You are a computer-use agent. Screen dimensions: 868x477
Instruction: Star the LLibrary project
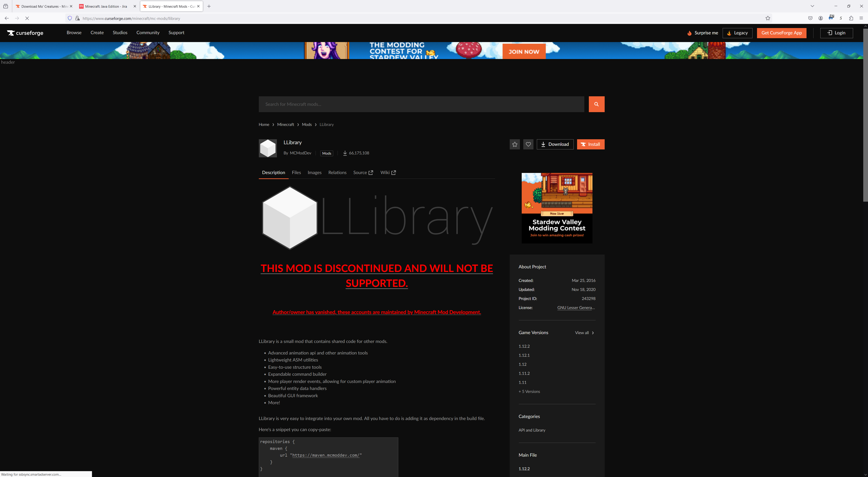(514, 144)
